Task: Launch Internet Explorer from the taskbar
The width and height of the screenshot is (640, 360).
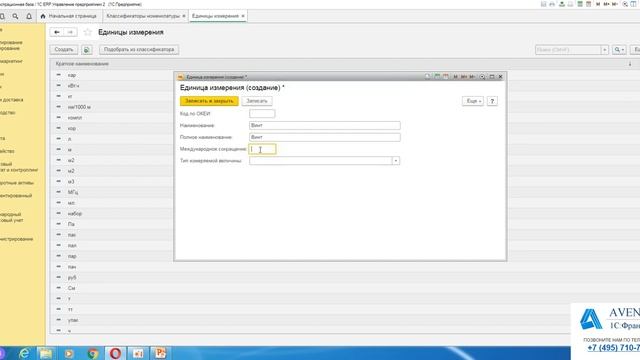Action: click(24, 353)
